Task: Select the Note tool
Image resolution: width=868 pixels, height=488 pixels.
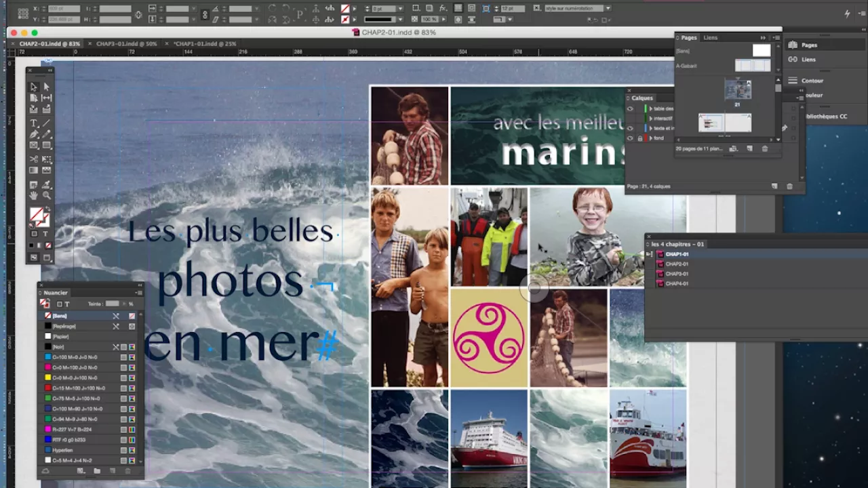Action: (33, 184)
